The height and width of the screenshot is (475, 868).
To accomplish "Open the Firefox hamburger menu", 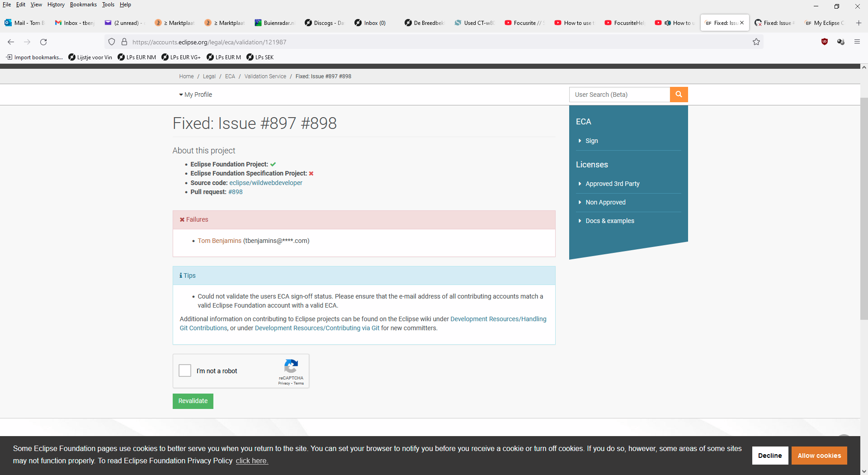I will point(857,42).
